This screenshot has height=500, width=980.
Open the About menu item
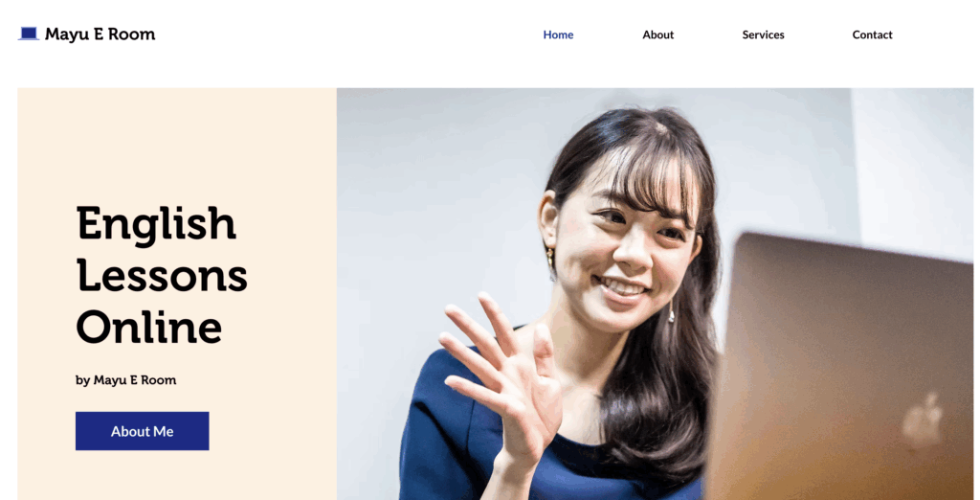click(658, 35)
